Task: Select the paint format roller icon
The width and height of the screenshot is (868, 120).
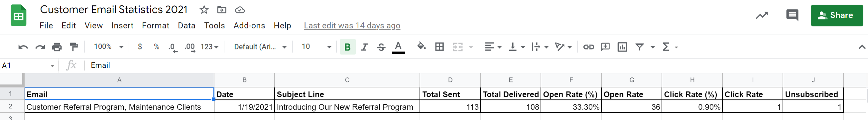Action: pyautogui.click(x=73, y=47)
